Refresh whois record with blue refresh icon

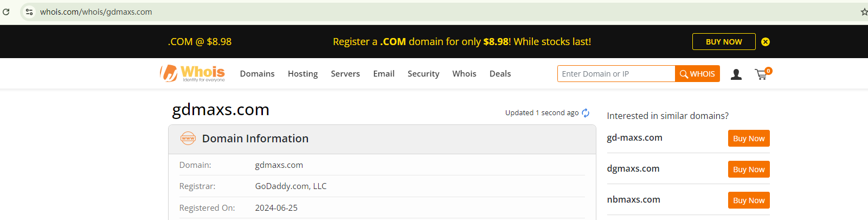[x=586, y=113]
